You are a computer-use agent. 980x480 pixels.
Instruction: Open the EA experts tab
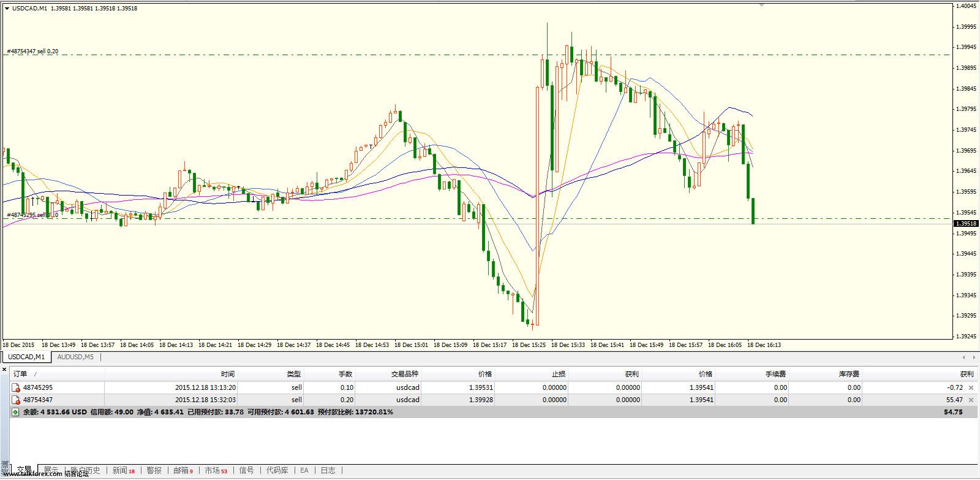coord(304,470)
